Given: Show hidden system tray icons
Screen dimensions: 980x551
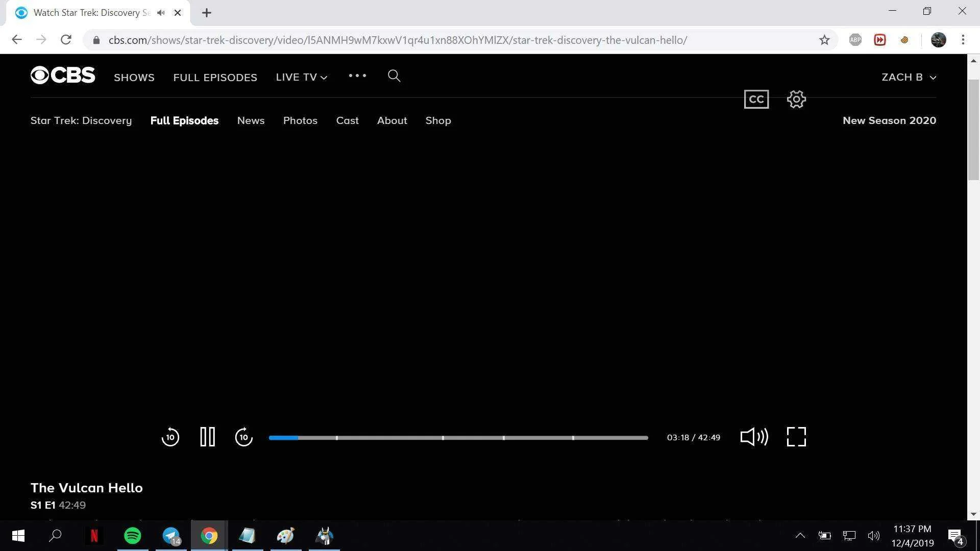Looking at the screenshot, I should click(x=800, y=536).
